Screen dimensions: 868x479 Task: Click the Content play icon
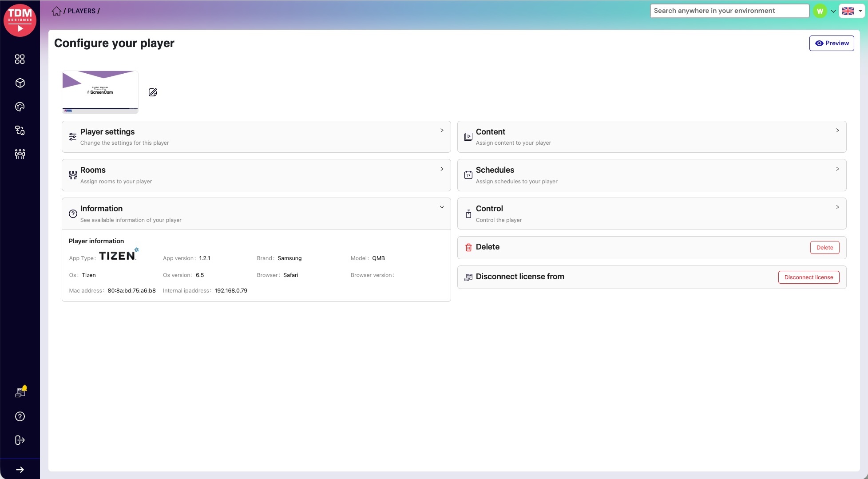point(468,137)
